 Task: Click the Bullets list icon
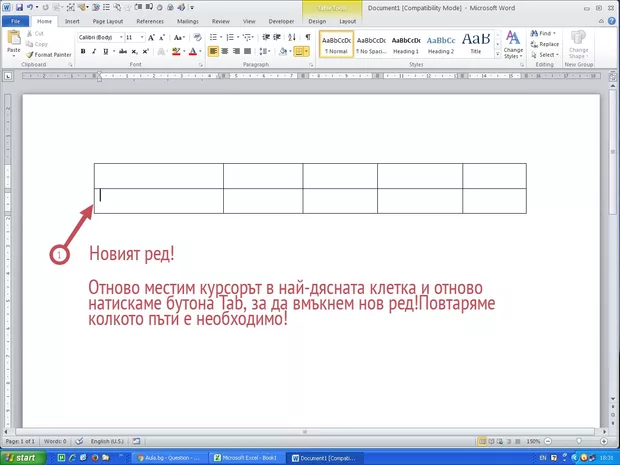214,38
